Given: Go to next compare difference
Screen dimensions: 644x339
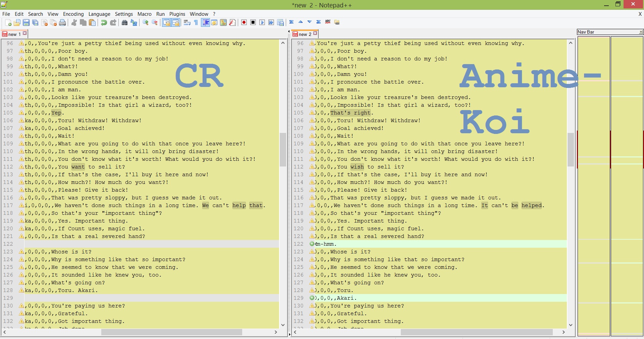Looking at the screenshot, I should pos(310,22).
